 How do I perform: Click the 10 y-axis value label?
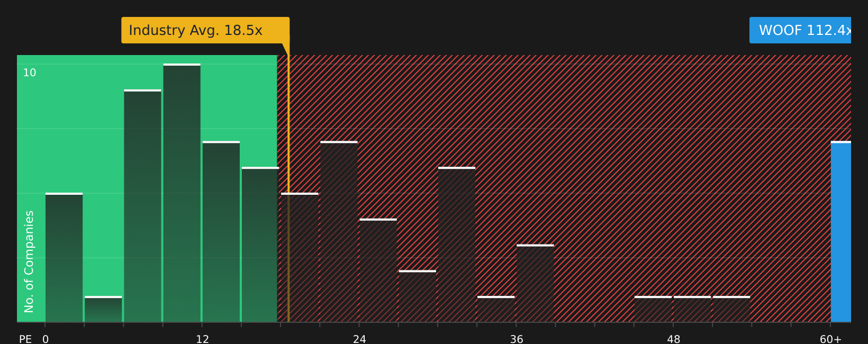(30, 73)
